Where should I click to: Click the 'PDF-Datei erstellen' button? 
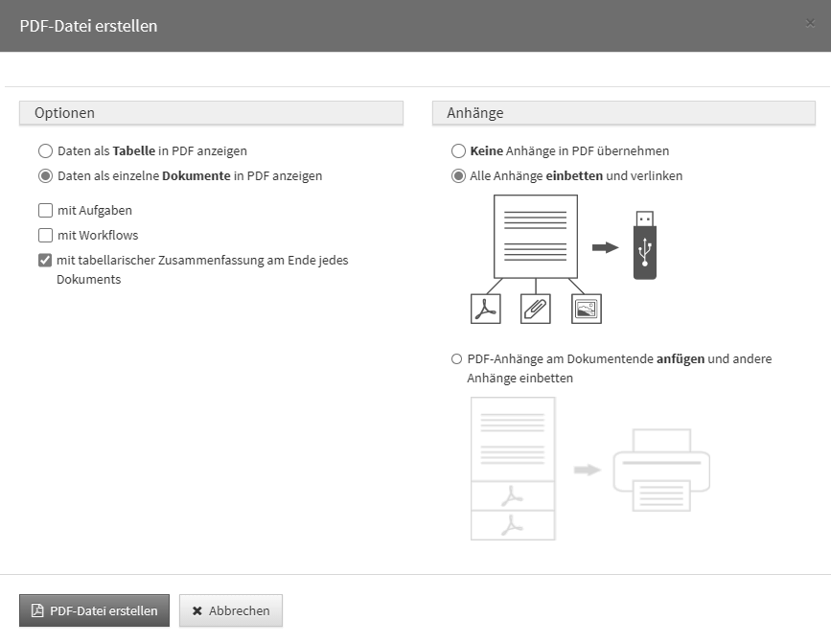[95, 610]
